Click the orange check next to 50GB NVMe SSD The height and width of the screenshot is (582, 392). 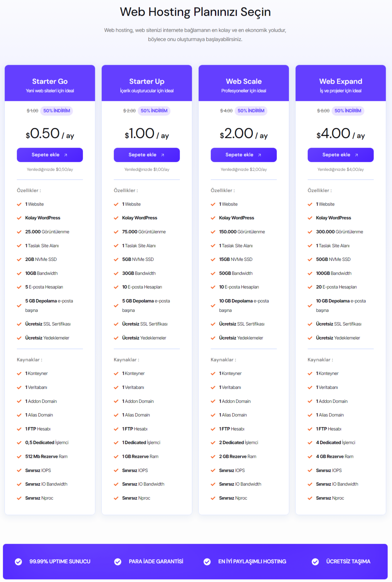pyautogui.click(x=310, y=259)
